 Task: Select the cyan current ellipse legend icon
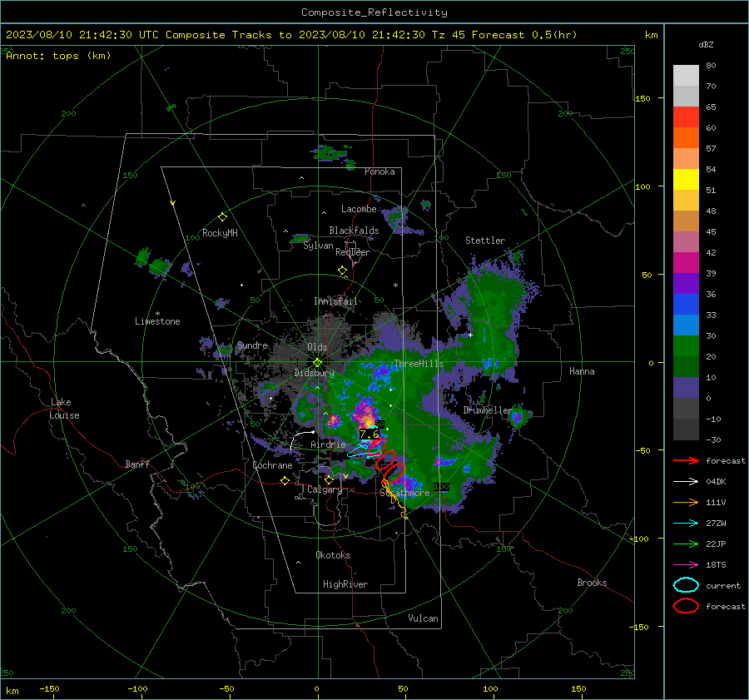point(686,585)
